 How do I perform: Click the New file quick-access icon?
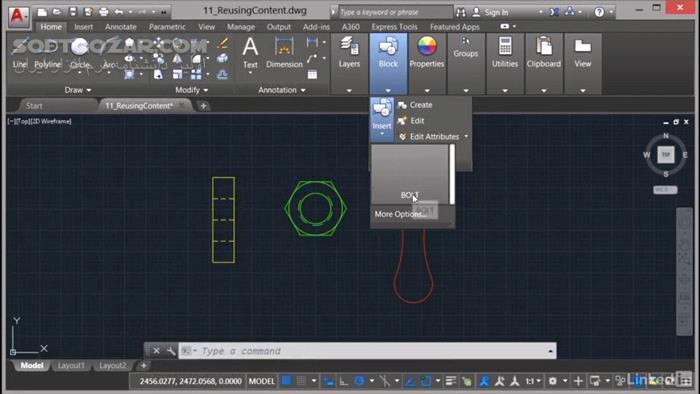pos(42,12)
